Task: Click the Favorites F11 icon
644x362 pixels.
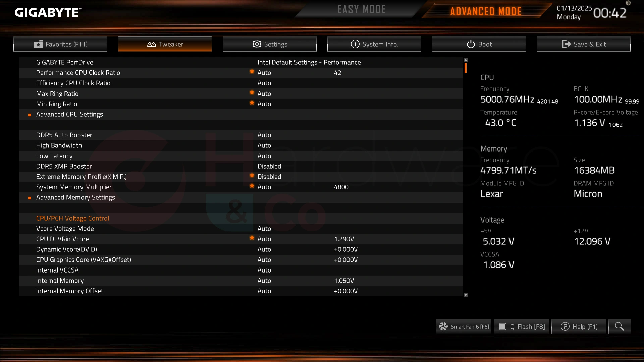Action: pos(38,44)
